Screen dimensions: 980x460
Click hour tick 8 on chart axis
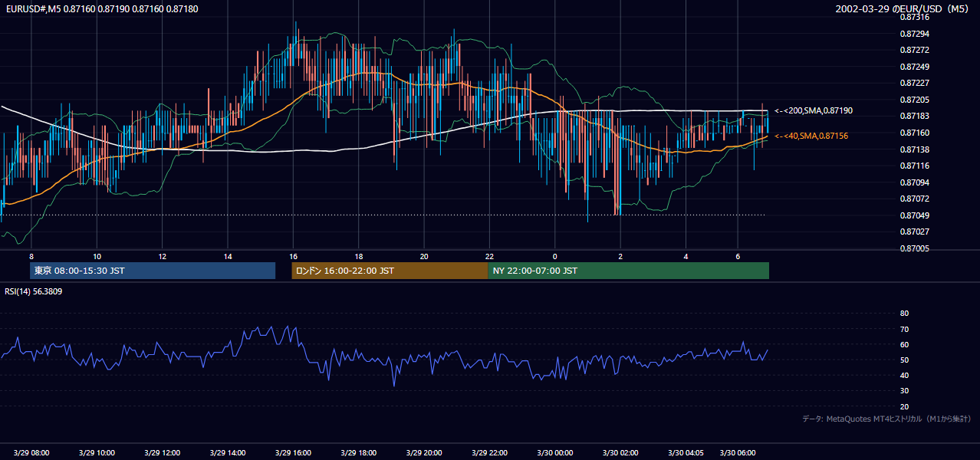coord(31,256)
